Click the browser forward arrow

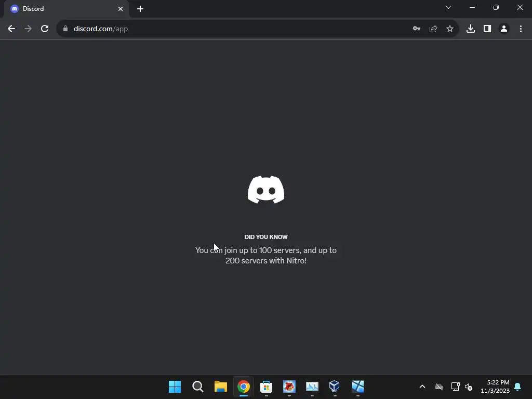coord(28,29)
